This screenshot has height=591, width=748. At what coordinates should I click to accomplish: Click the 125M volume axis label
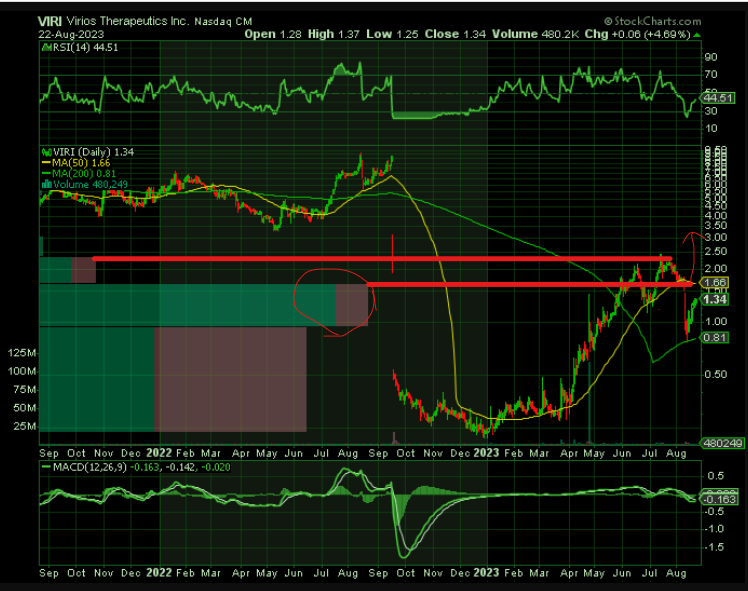coord(21,353)
